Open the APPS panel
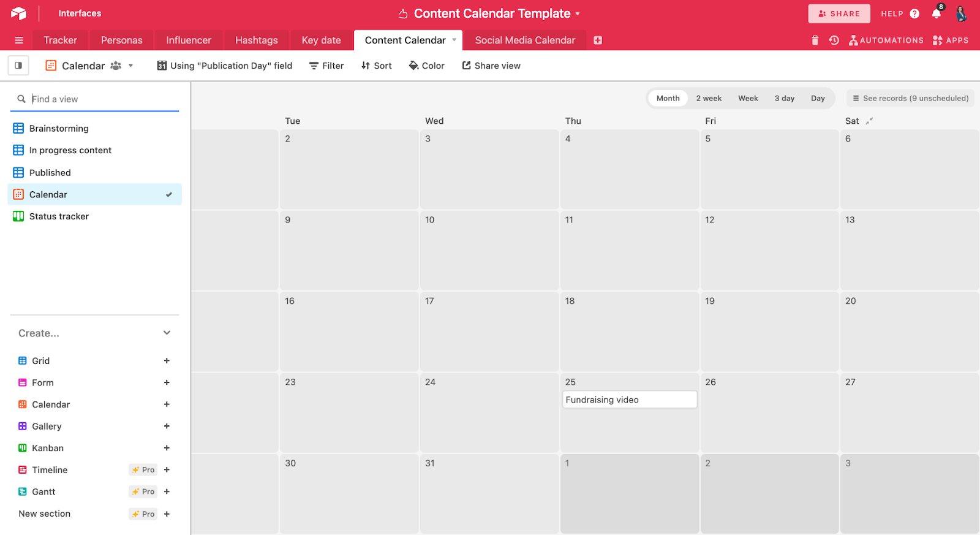 [951, 40]
